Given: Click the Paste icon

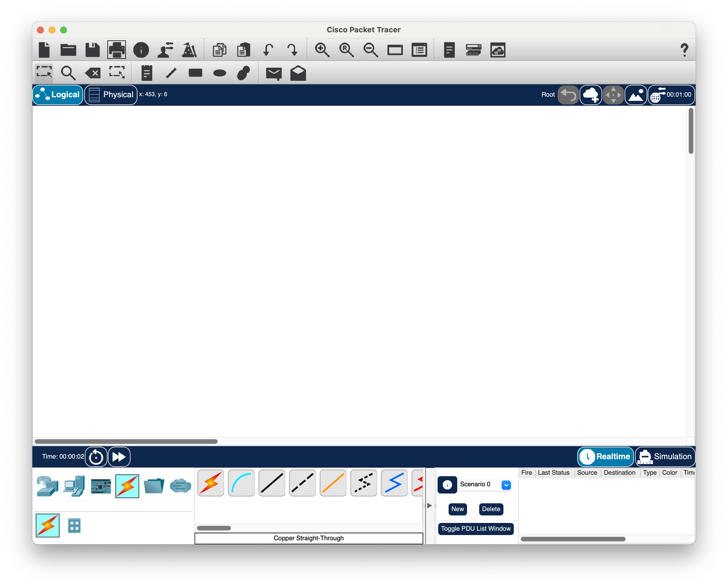Looking at the screenshot, I should coord(243,50).
